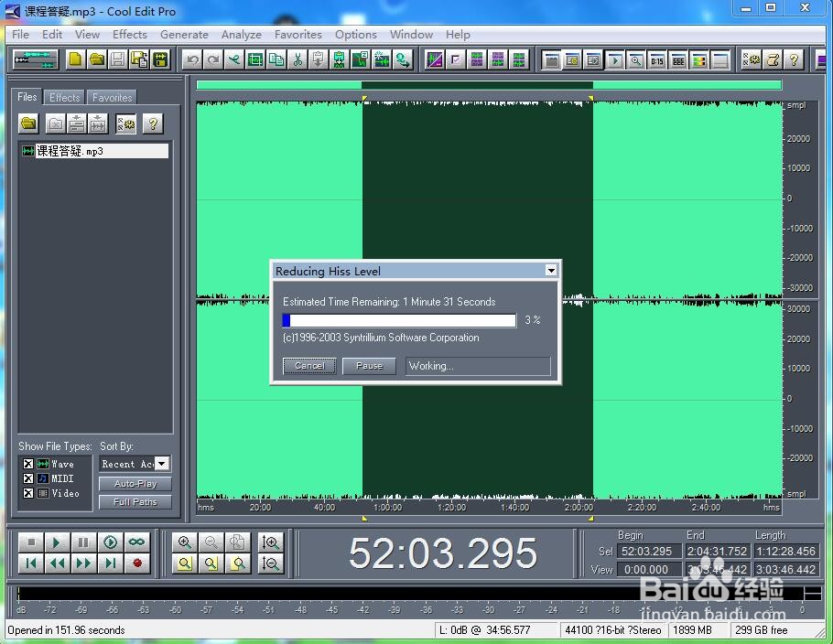This screenshot has height=644, width=833.
Task: Click the Go to Beginning transport button
Action: pos(31,563)
